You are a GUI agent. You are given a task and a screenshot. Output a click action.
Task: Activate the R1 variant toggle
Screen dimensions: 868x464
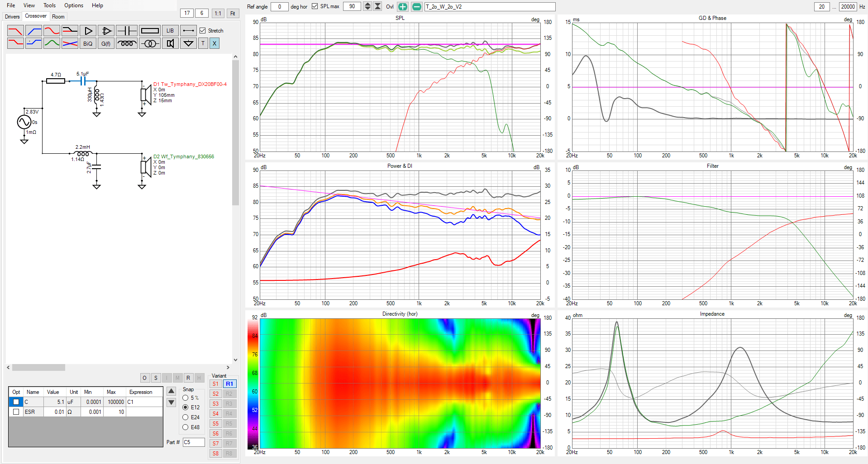pos(229,384)
